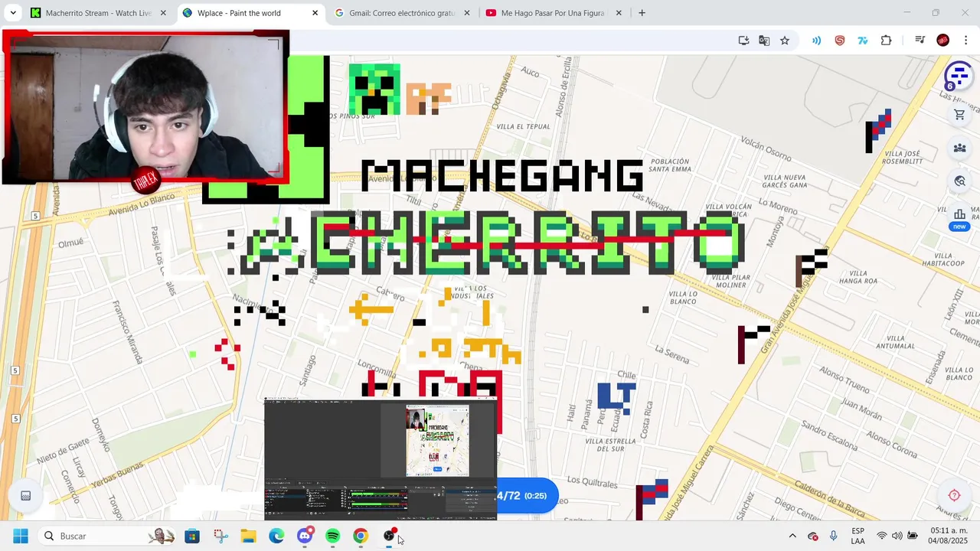Click the battery tray icon
Screen dimensions: 980x551
coord(913,536)
